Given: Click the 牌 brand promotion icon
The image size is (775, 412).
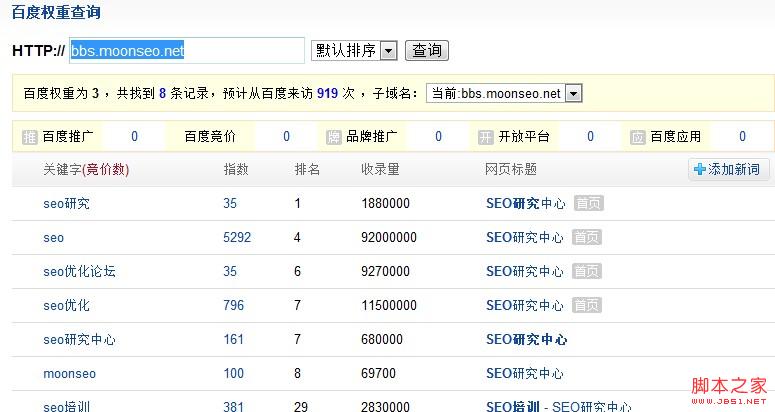Looking at the screenshot, I should point(334,137).
